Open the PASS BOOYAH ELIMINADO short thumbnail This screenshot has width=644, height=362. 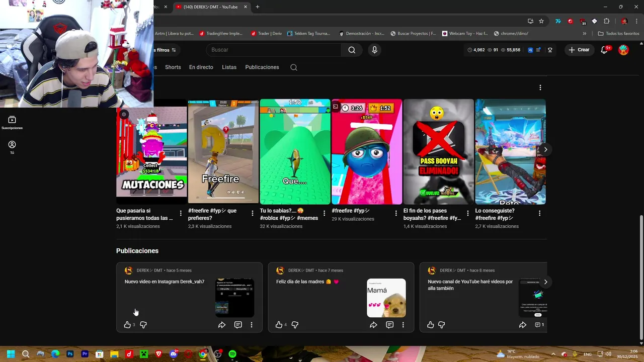pos(439,151)
